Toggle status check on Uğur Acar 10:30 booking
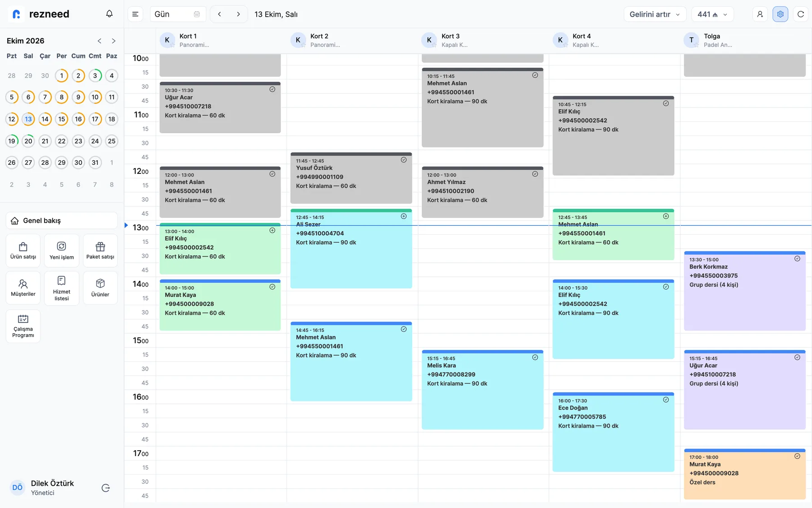Image resolution: width=812 pixels, height=508 pixels. 272,89
